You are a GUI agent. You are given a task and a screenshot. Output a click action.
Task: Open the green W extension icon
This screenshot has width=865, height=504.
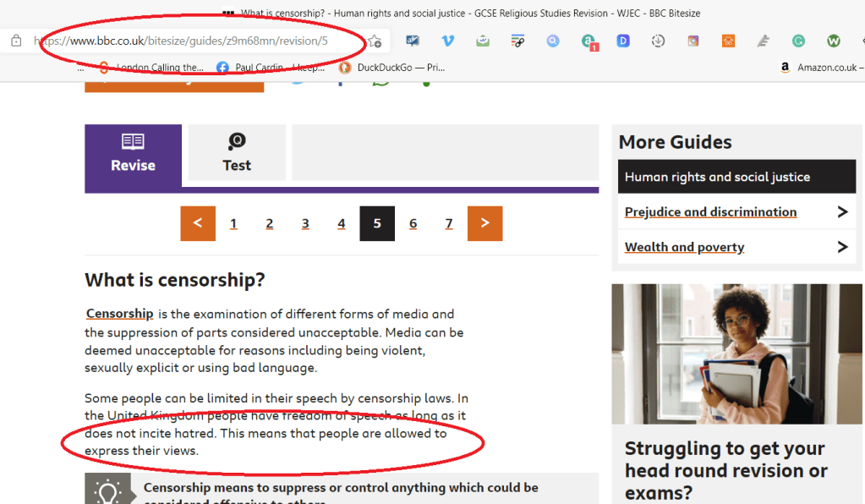(x=833, y=41)
